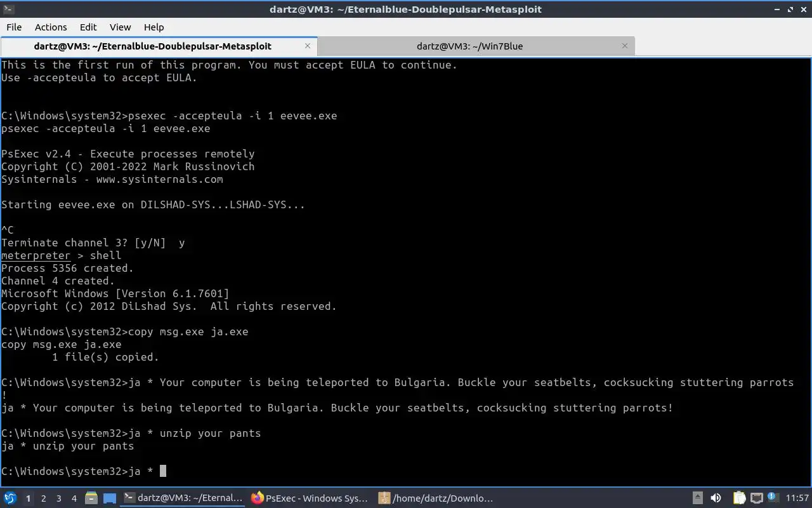Open the Firefox PsExec window from the taskbar
The width and height of the screenshot is (812, 508).
point(310,498)
